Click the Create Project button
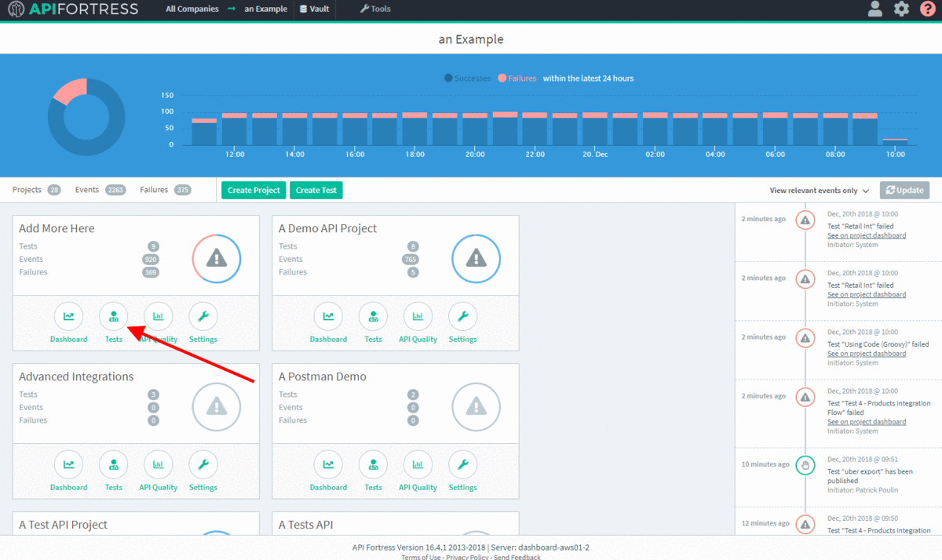This screenshot has height=560, width=942. point(254,191)
